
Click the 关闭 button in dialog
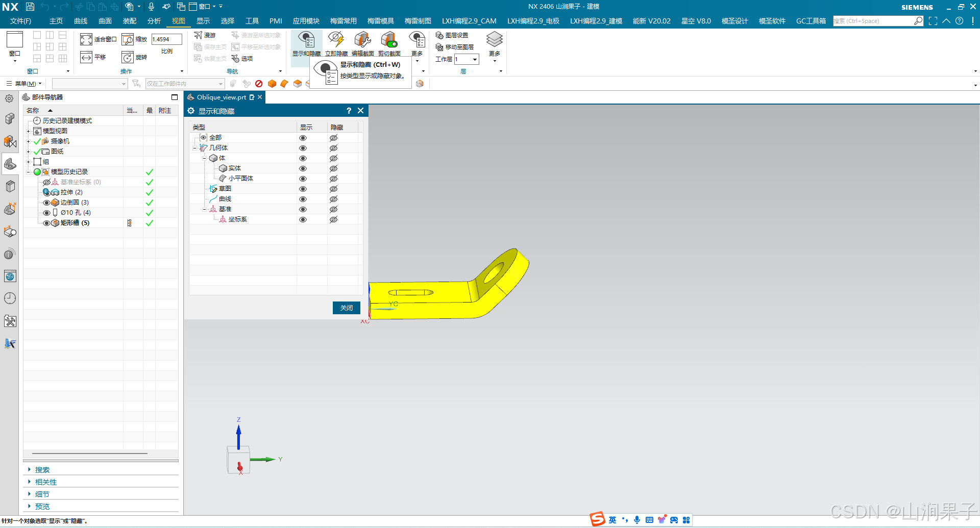click(x=347, y=308)
